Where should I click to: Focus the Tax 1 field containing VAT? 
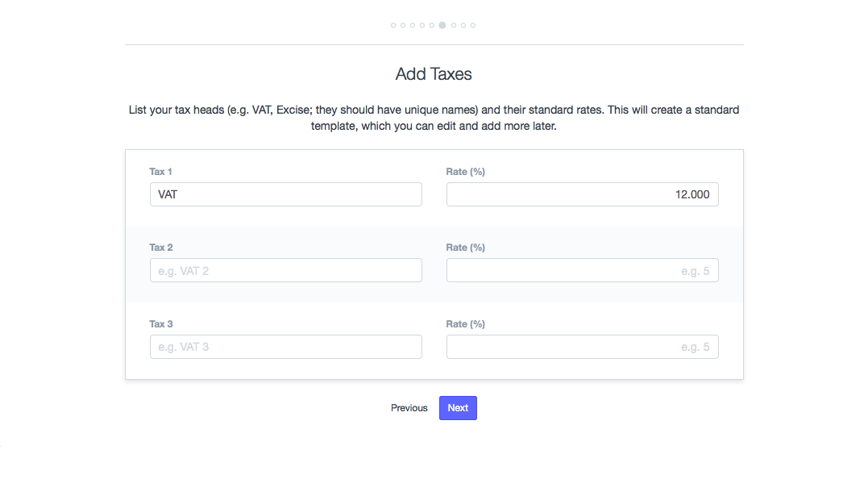coord(285,194)
